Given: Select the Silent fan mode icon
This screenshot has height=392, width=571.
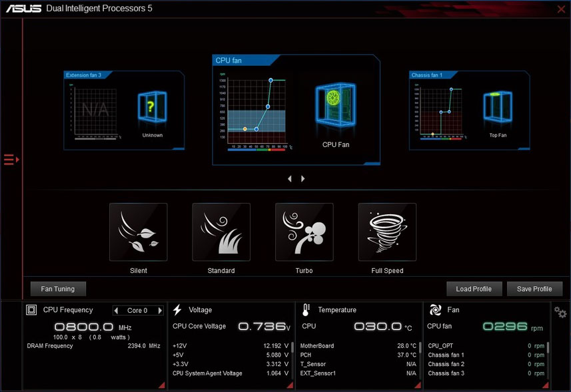Looking at the screenshot, I should [139, 232].
